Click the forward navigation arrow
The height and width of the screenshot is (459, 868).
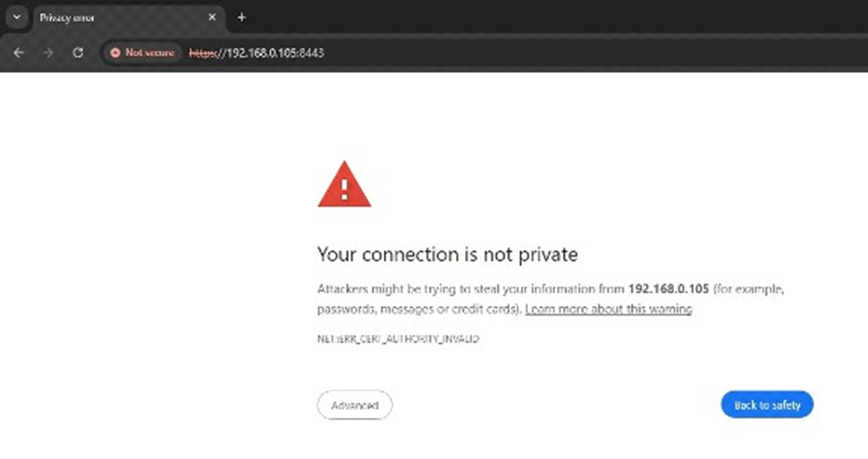pyautogui.click(x=48, y=52)
